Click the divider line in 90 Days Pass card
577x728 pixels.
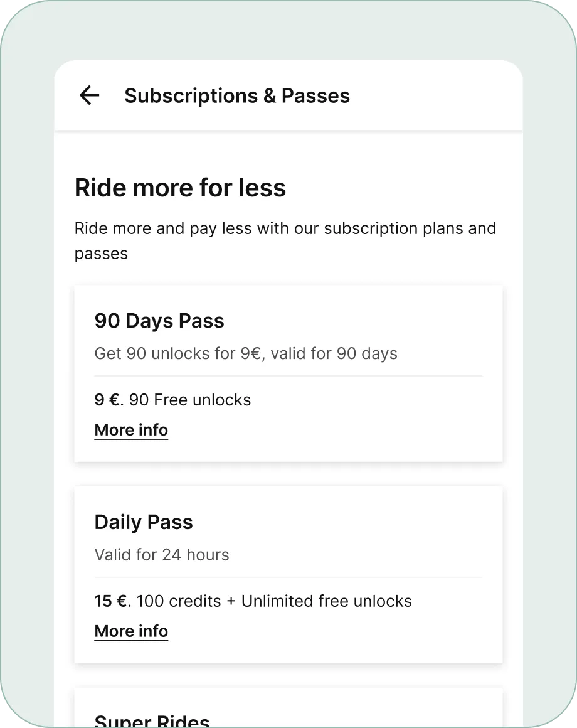(288, 376)
